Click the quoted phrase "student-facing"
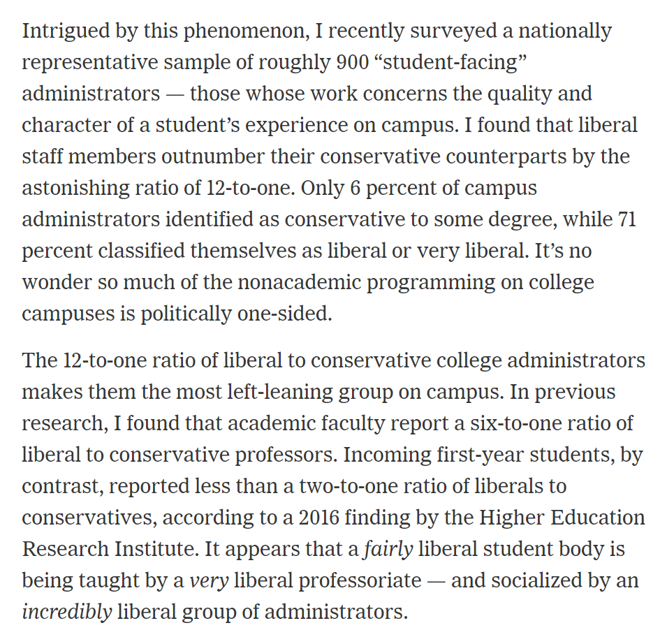This screenshot has width=667, height=644. click(x=450, y=62)
